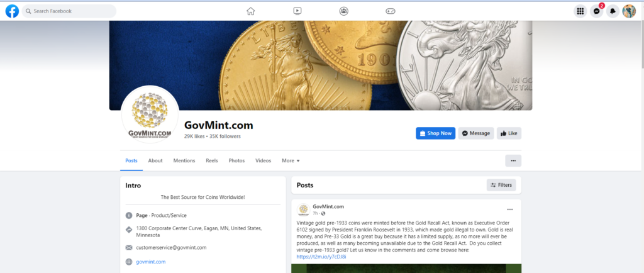
Task: Click the globe public audience icon on post
Action: (323, 213)
